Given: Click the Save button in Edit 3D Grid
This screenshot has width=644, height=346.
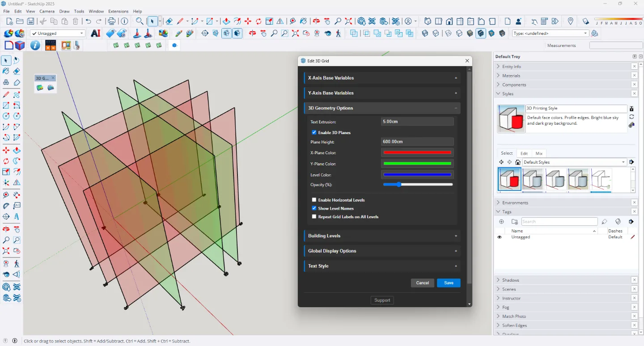Looking at the screenshot, I should 449,283.
